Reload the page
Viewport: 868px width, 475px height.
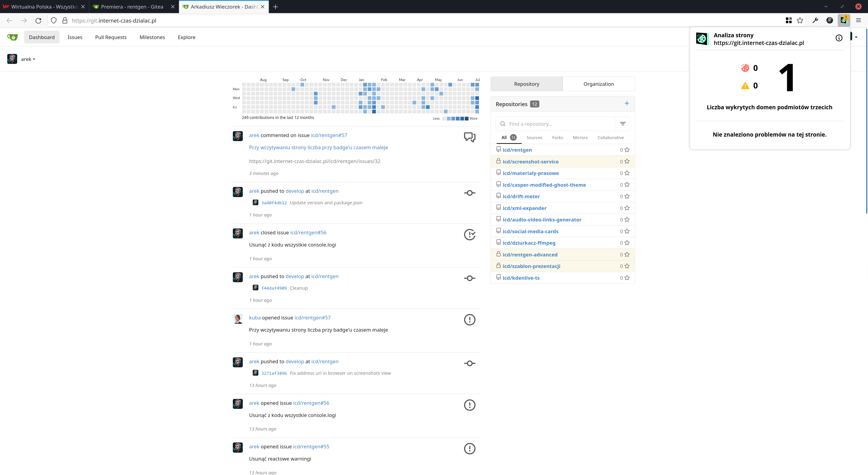pyautogui.click(x=38, y=21)
